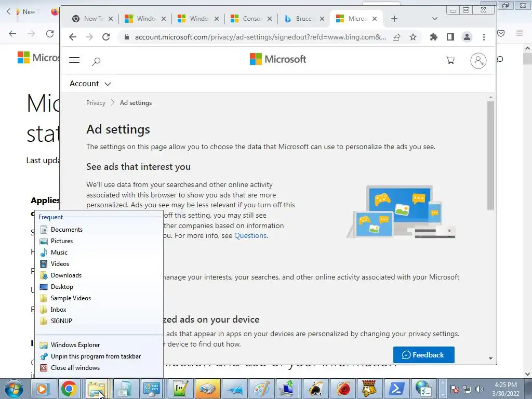Viewport: 532px width, 399px height.
Task: Launch PowerShell from the taskbar
Action: click(396, 389)
